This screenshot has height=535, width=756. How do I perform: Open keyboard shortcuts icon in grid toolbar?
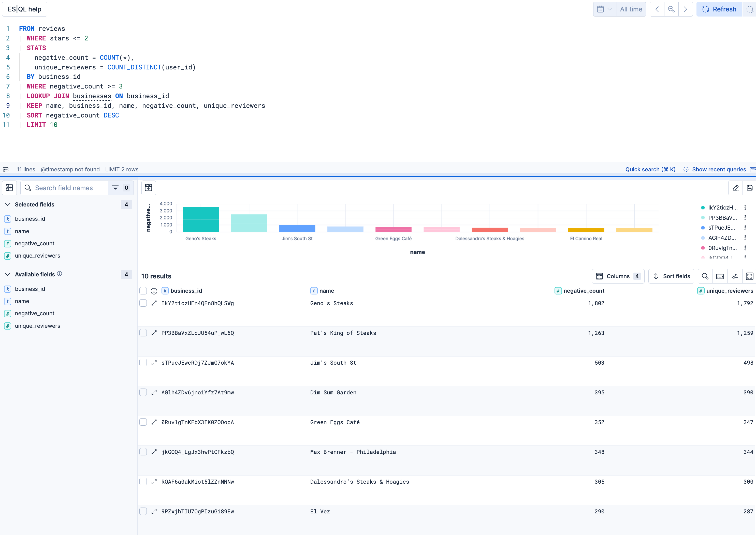(x=720, y=276)
